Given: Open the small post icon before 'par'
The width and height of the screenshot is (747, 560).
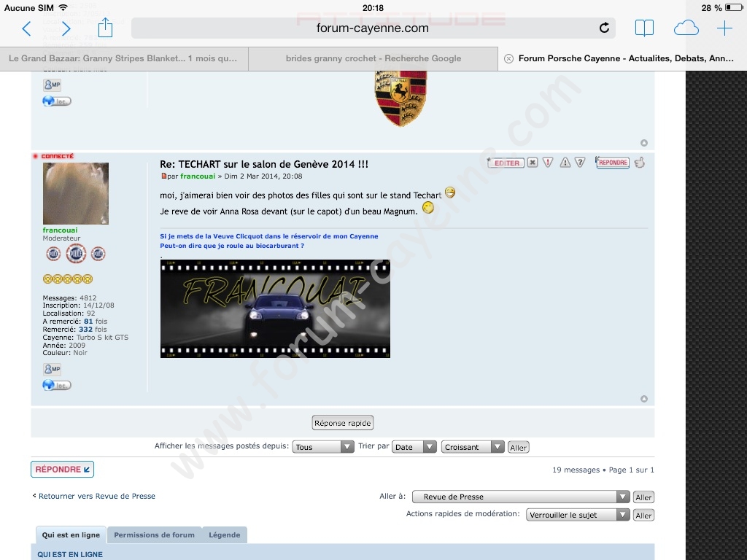Looking at the screenshot, I should coord(163,176).
